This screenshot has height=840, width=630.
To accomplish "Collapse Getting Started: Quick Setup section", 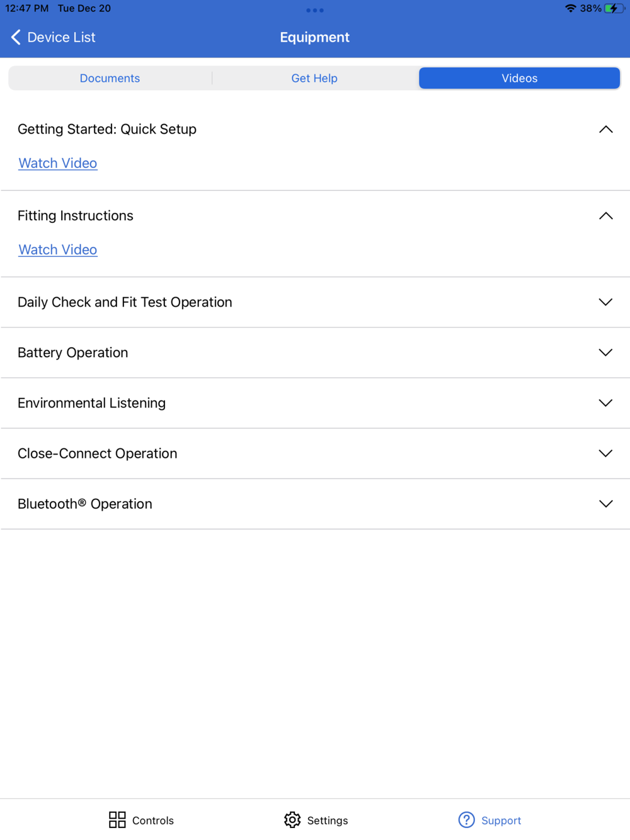I will coord(605,129).
